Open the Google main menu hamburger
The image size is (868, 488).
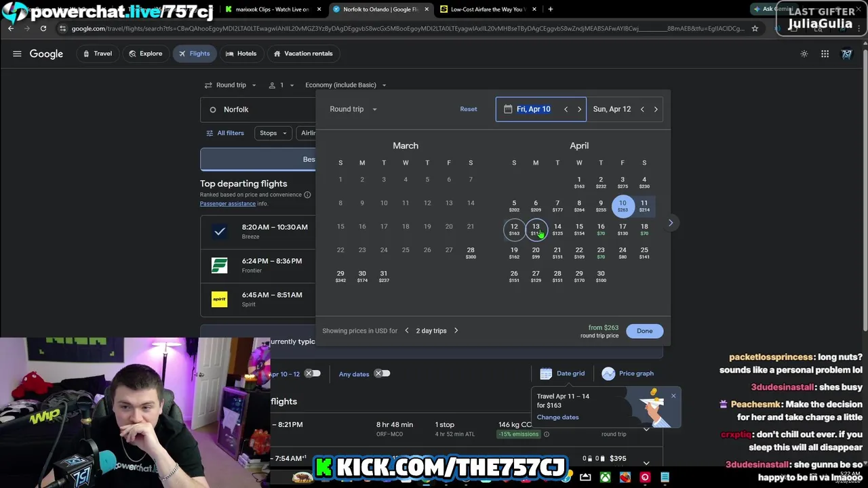tap(17, 54)
